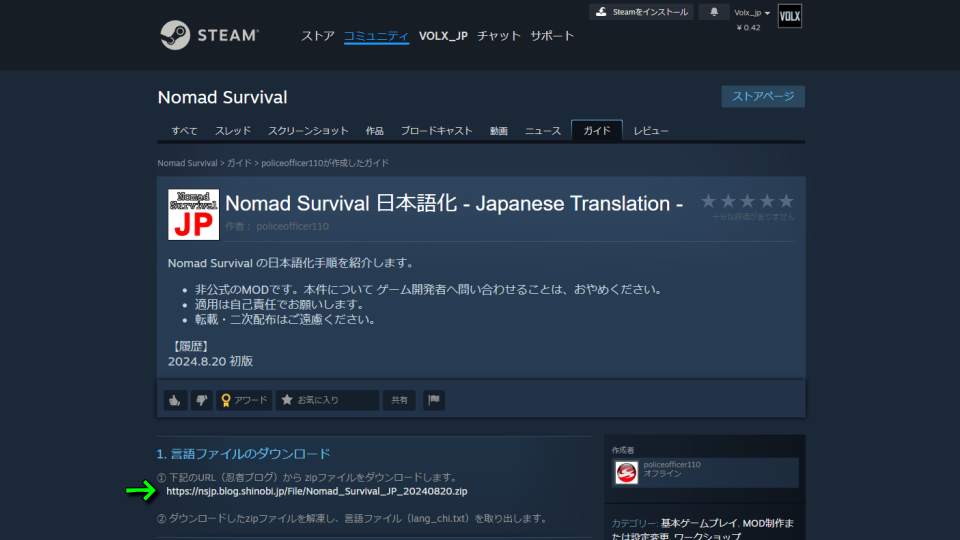The image size is (960, 540).
Task: Add guide to お気に入り
Action: coord(327,400)
